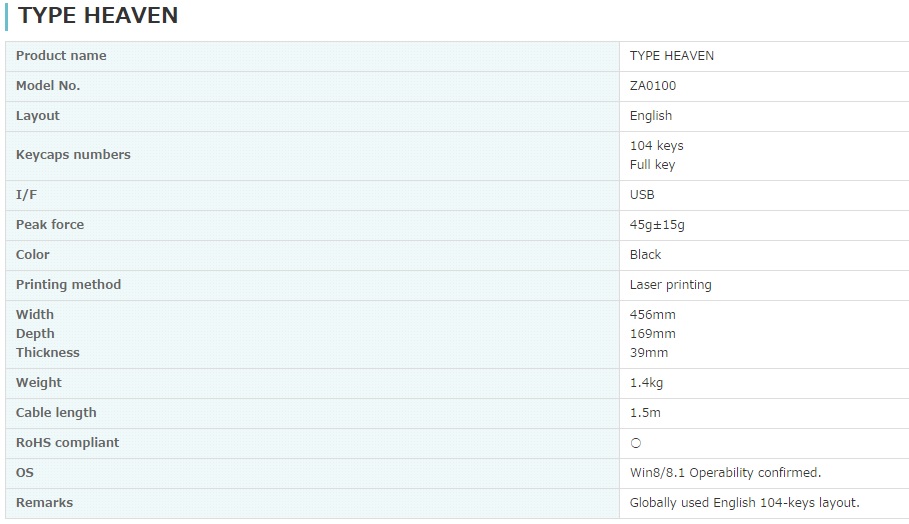
Task: Click the 'Remarks' row label
Action: pos(44,503)
